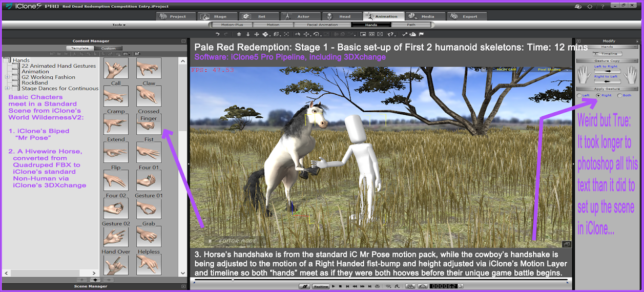Screen dimensions: 644x292
Task: Select the Grab hand gesture thumbnail
Action: click(149, 209)
